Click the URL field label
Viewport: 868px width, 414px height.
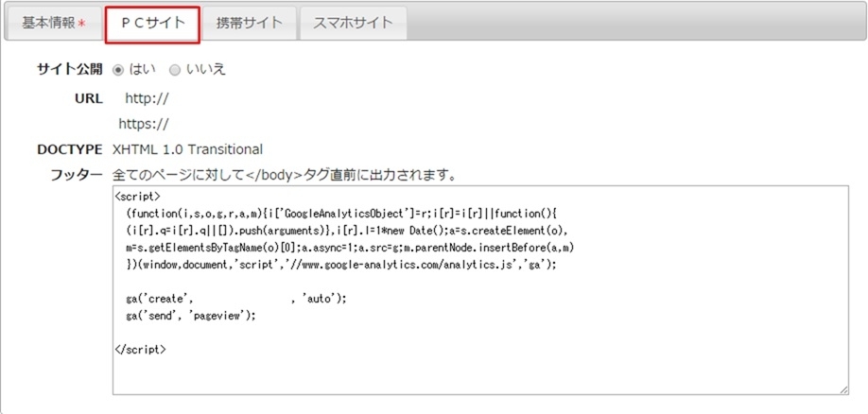click(89, 99)
